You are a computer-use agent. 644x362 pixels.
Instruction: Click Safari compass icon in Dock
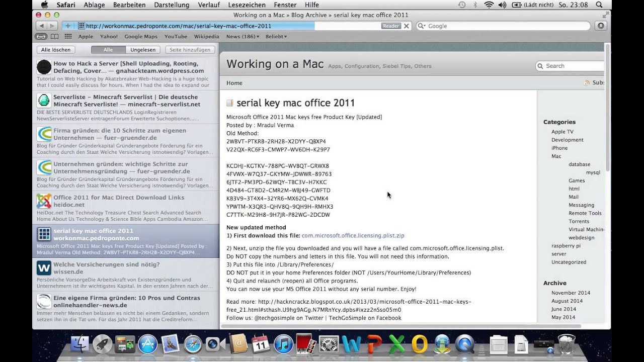[193, 344]
